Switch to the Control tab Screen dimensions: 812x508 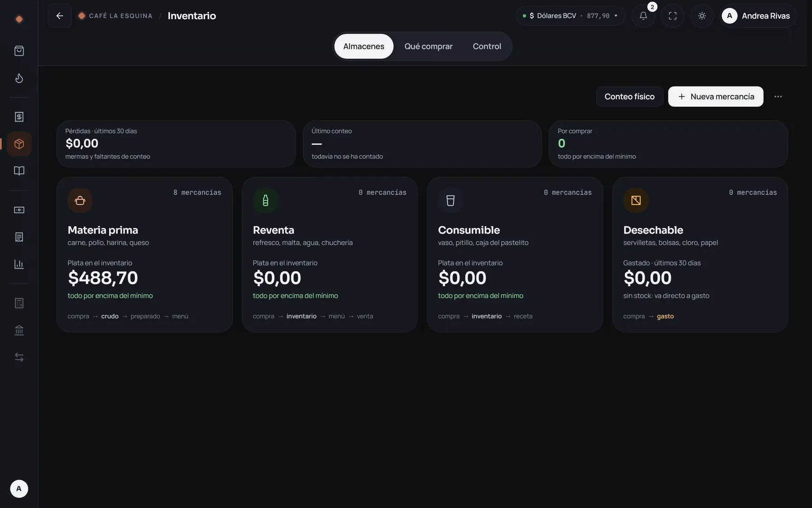click(487, 46)
